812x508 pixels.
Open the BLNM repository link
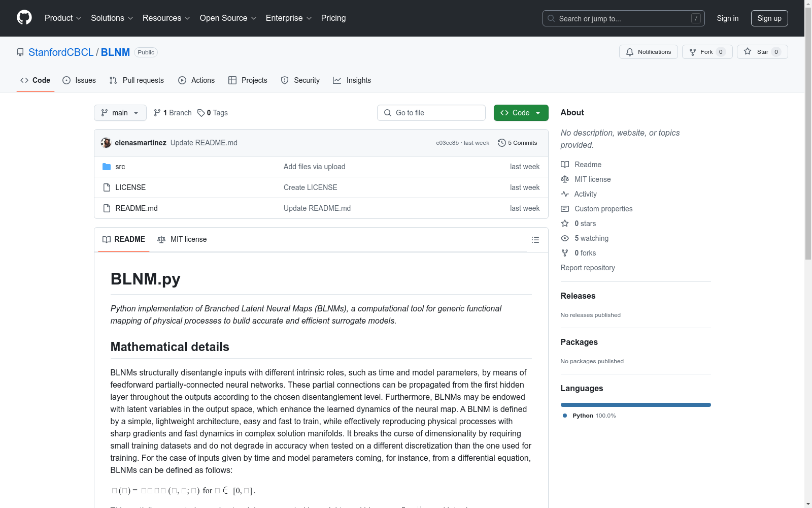pyautogui.click(x=115, y=52)
